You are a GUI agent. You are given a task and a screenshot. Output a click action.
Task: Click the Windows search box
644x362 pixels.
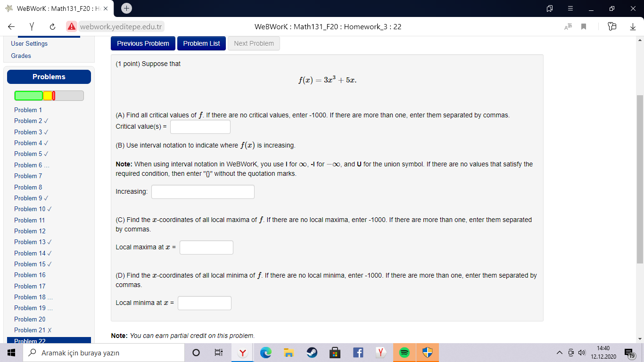(x=104, y=353)
